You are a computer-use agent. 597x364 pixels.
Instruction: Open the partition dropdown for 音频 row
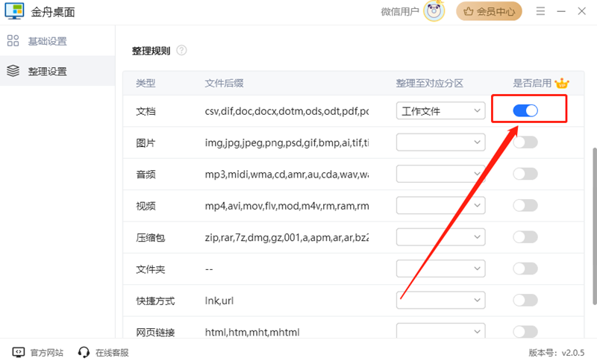point(440,174)
